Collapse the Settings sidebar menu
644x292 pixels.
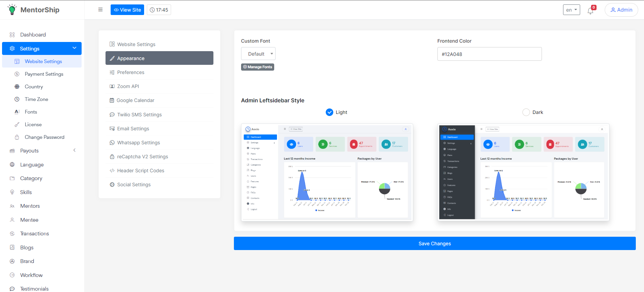point(74,48)
